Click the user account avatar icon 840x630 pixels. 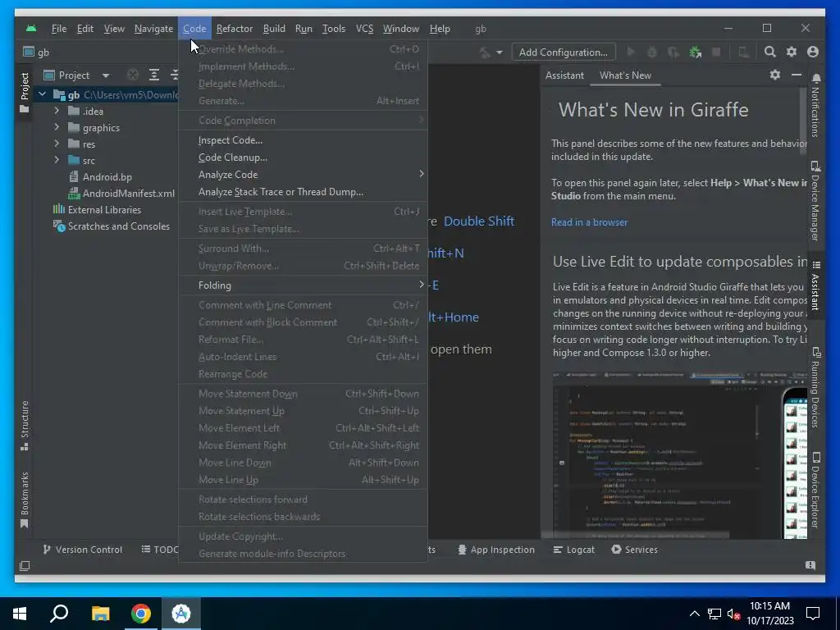click(x=813, y=52)
